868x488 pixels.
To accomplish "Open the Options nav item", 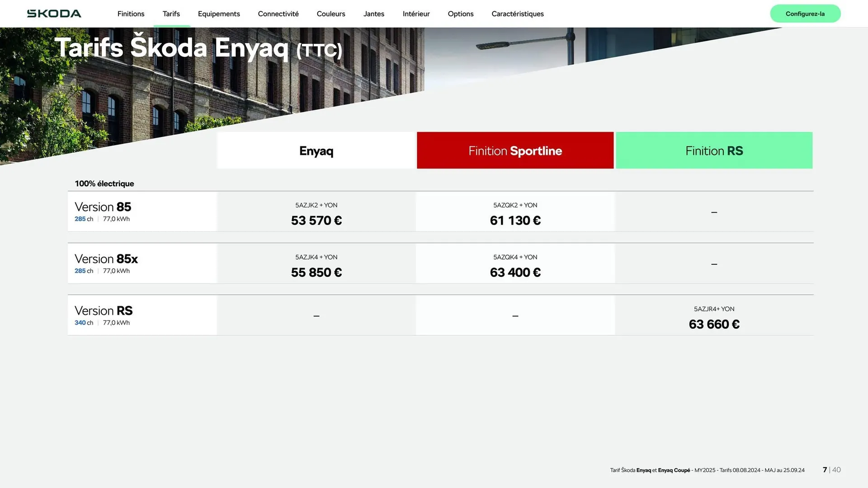I will (x=460, y=14).
